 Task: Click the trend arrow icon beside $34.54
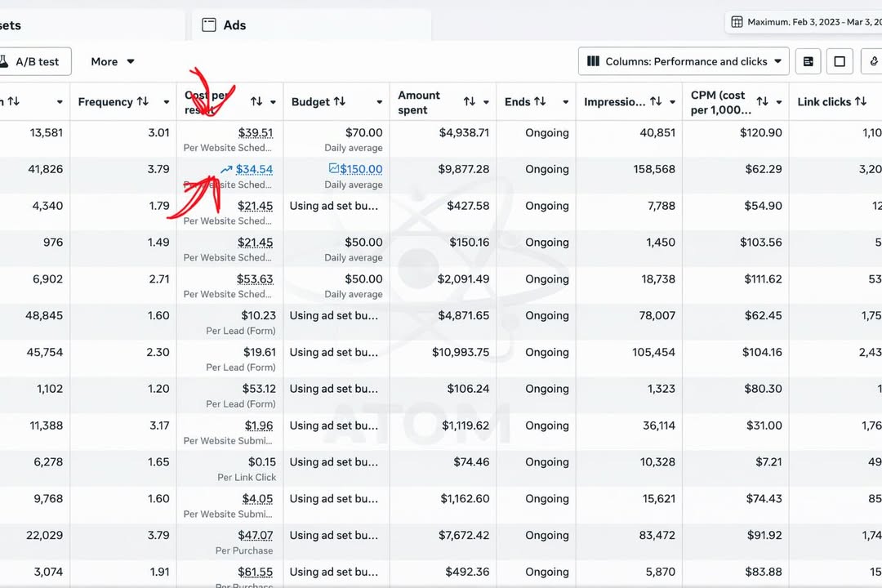point(226,170)
